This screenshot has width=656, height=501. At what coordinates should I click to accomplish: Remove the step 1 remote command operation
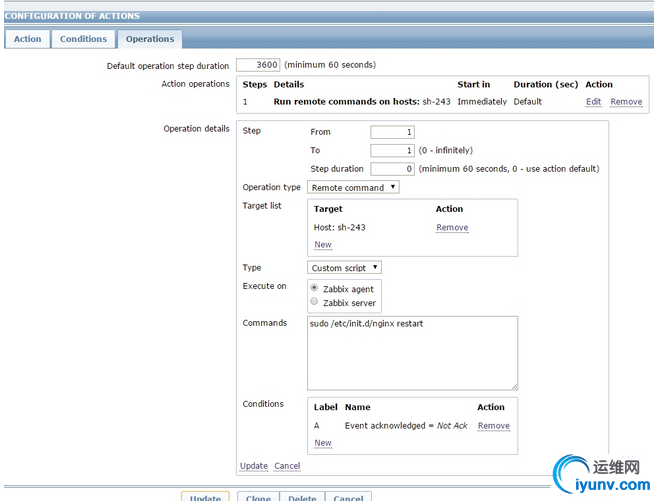pos(626,102)
